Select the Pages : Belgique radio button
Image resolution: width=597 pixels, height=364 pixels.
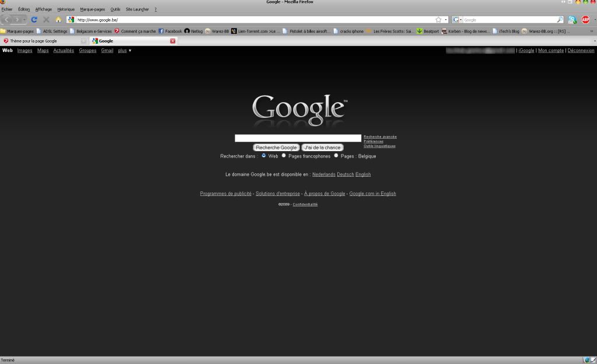pyautogui.click(x=336, y=156)
